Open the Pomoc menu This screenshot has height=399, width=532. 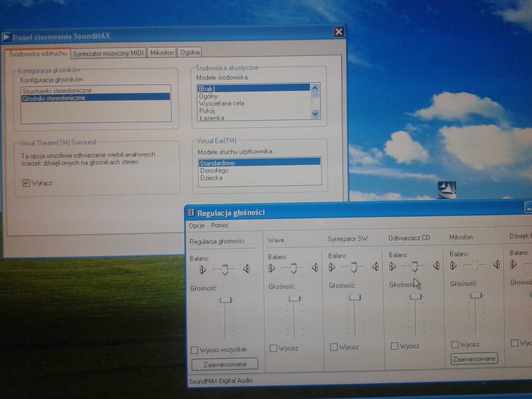(x=220, y=225)
